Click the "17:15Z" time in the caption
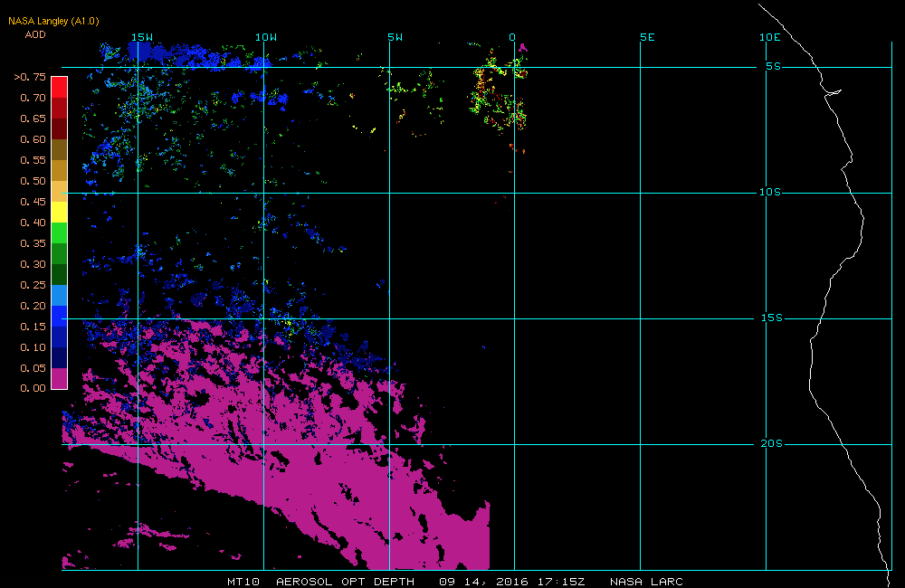The image size is (905, 588). click(x=561, y=581)
